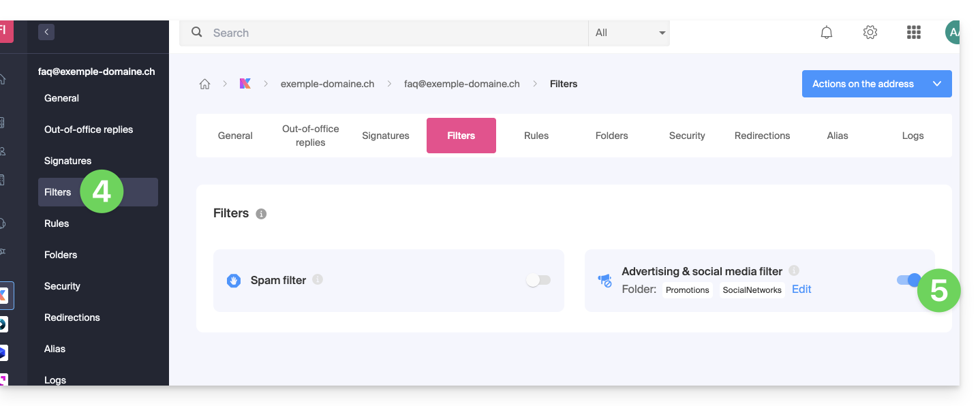Collapse the sidebar with back arrow

click(46, 32)
